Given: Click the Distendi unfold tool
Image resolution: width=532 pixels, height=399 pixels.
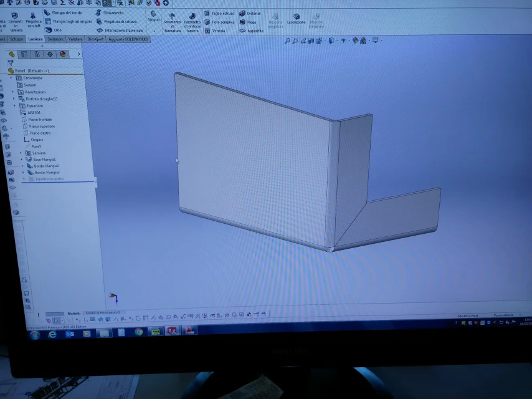Looking at the screenshot, I should tap(250, 14).
